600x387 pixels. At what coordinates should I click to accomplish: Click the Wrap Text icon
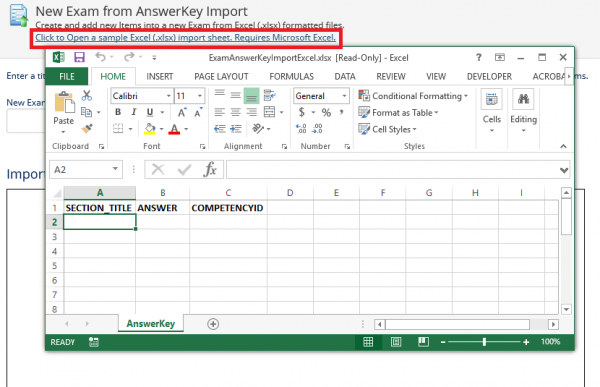270,95
